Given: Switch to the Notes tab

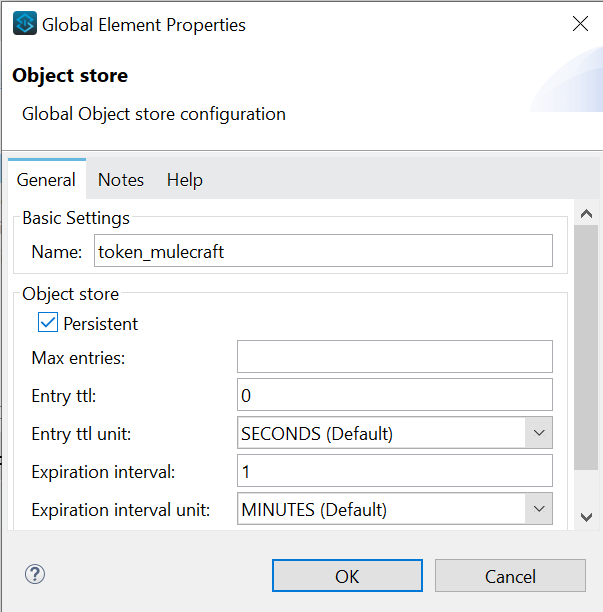Looking at the screenshot, I should click(x=121, y=180).
